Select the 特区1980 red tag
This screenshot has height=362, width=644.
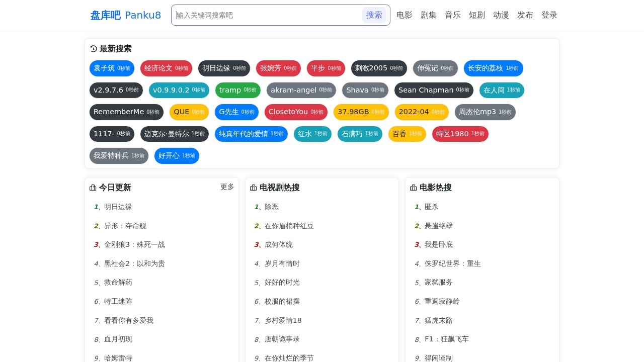pyautogui.click(x=460, y=134)
